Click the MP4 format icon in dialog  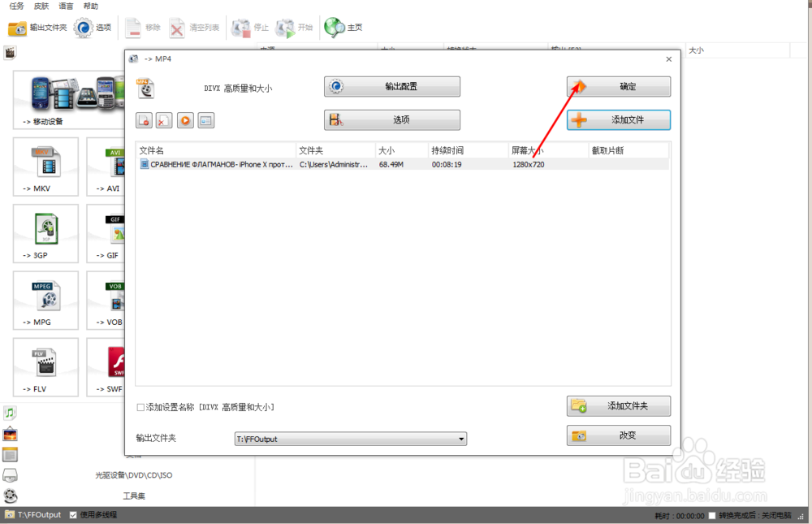tap(145, 88)
